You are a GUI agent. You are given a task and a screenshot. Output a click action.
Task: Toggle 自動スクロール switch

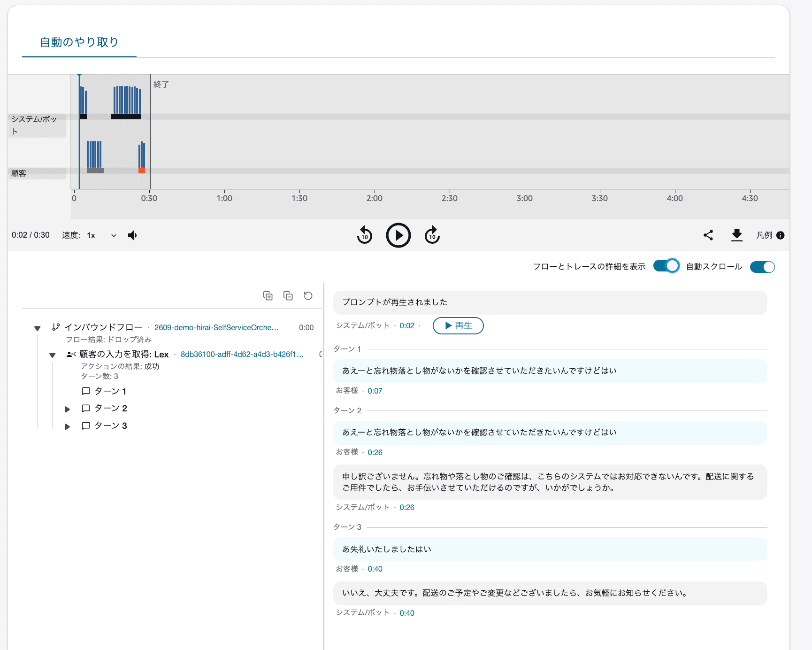coord(762,267)
